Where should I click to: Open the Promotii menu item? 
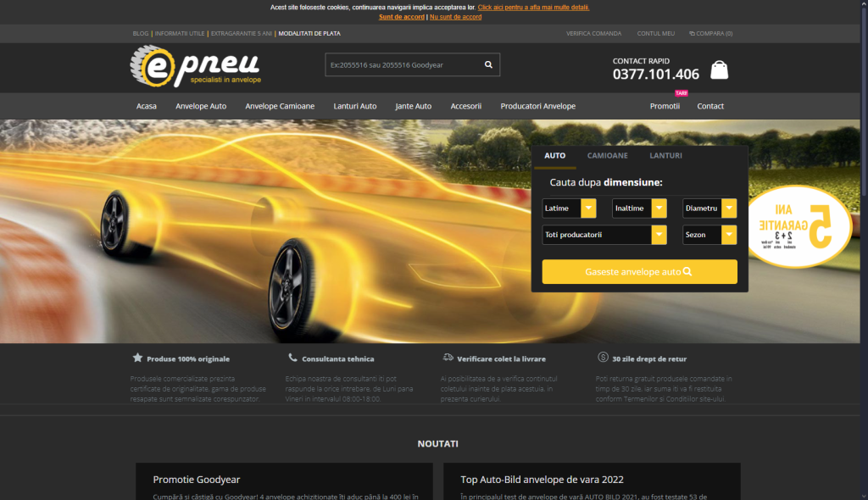point(665,106)
